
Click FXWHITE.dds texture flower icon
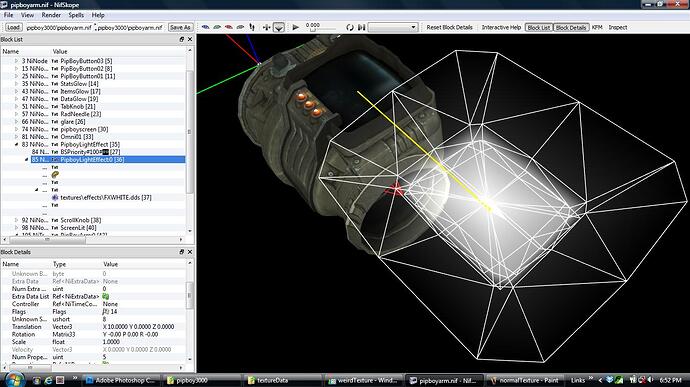(x=55, y=198)
